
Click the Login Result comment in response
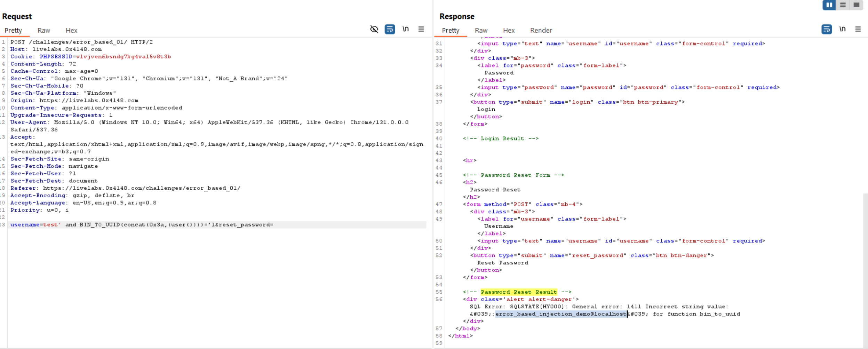(x=501, y=138)
